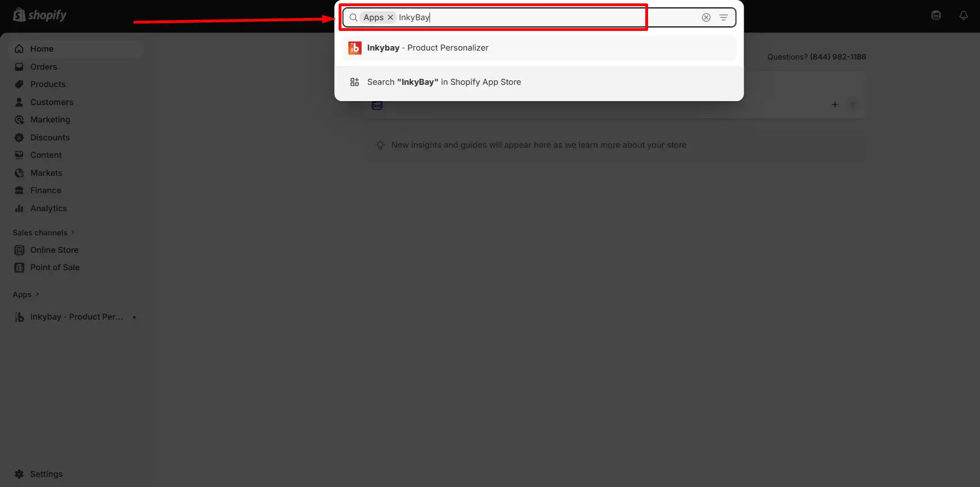The image size is (980, 487).
Task: Click the Inkybay icon in the sidebar
Action: pos(19,317)
